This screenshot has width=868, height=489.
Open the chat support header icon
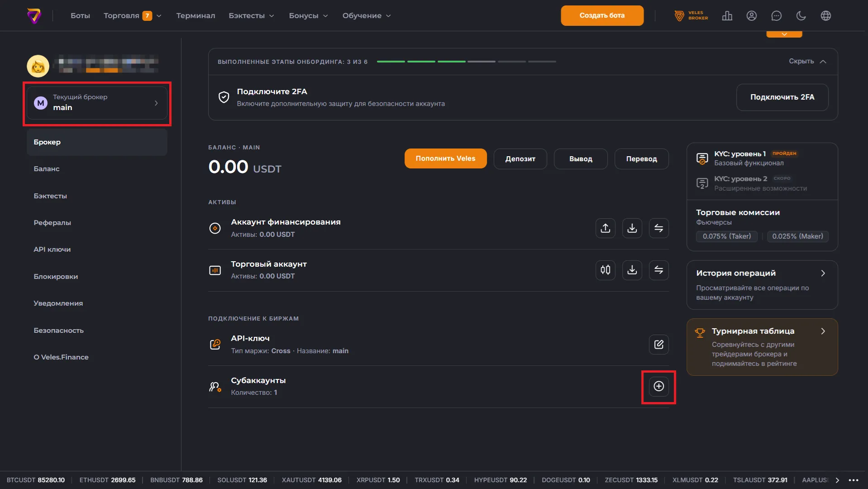pyautogui.click(x=777, y=16)
